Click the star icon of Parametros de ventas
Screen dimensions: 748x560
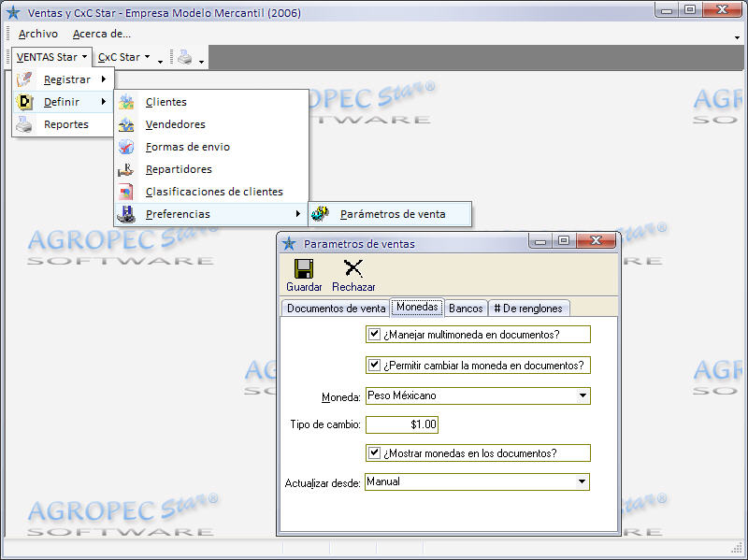tap(289, 244)
